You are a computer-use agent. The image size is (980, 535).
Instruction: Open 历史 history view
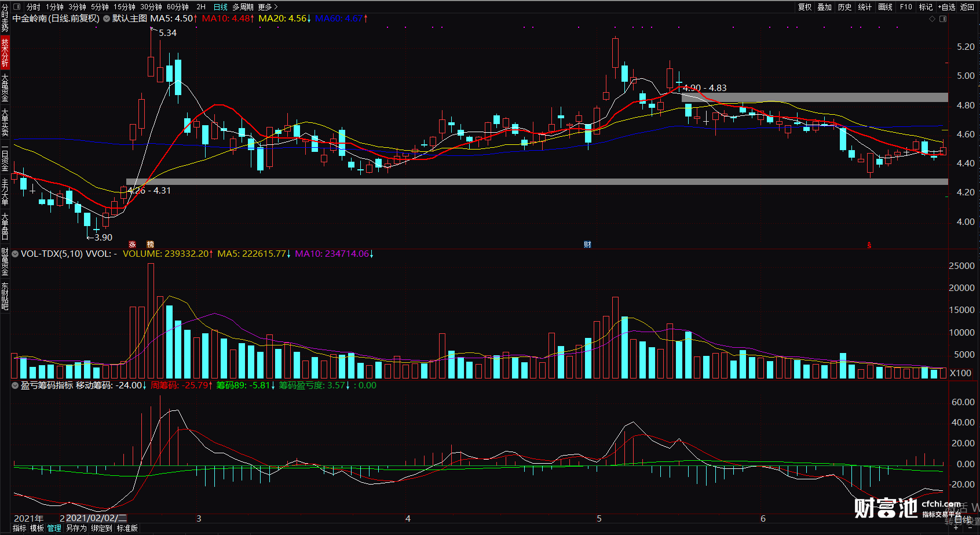[844, 7]
